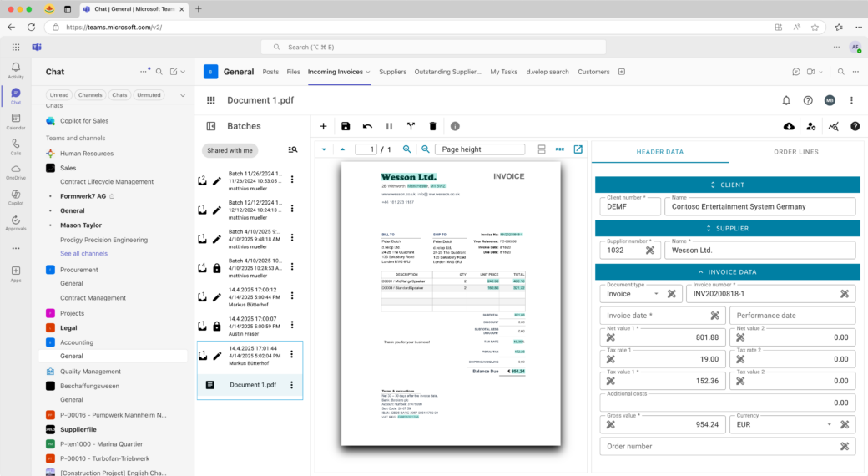868x476 pixels.
Task: Delete the document with trash icon
Action: click(433, 126)
